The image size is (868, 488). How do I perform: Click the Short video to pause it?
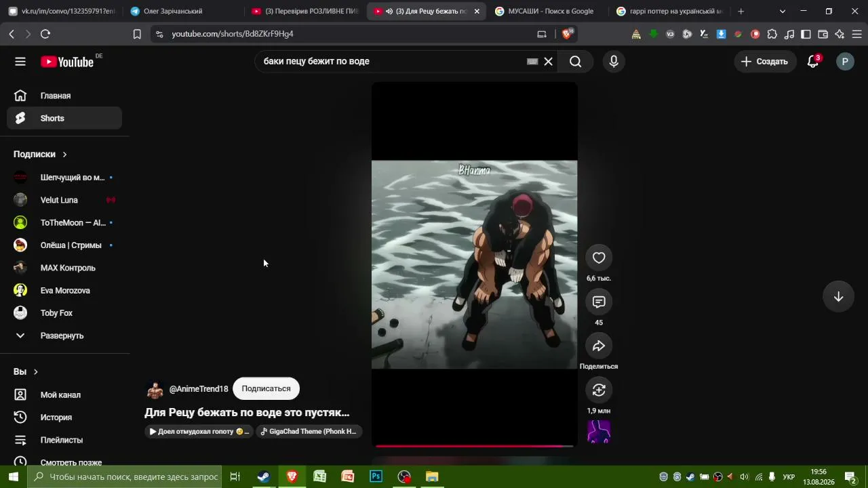point(475,264)
